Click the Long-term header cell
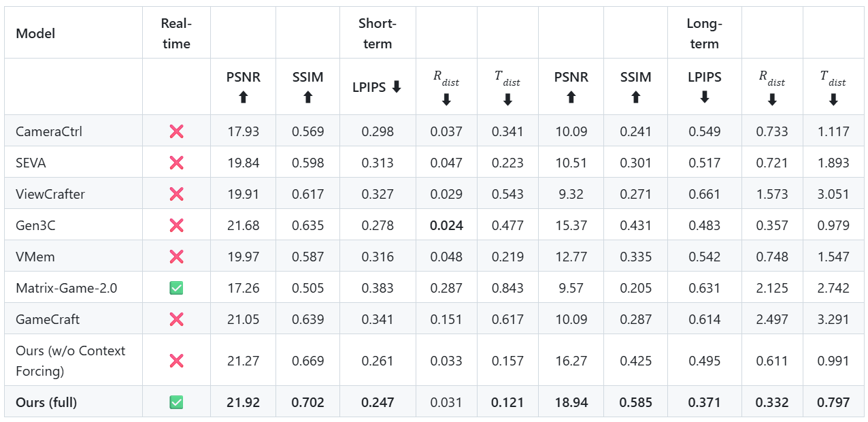Screen dimensions: 868x422 704,33
